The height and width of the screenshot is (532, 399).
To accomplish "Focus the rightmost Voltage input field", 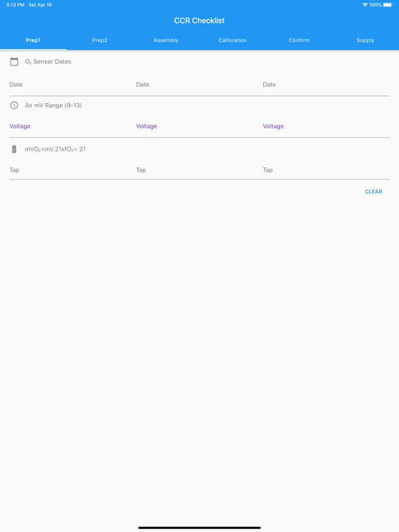I will pos(325,126).
